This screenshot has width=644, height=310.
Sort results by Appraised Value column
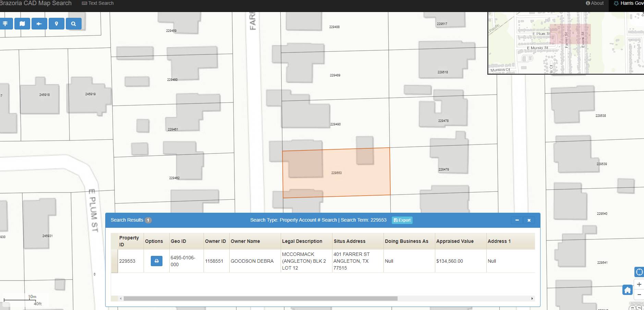[x=455, y=241]
